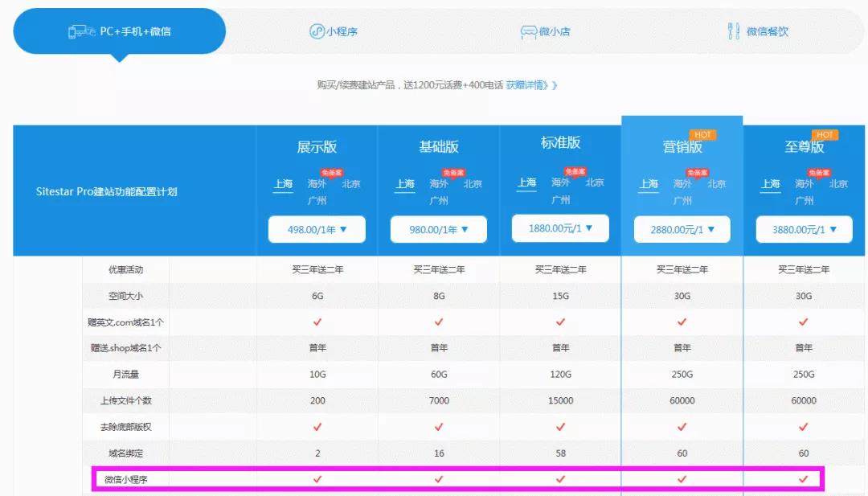Select 广州 under 营销版
Viewport: 868px width, 496px height.
pyautogui.click(x=682, y=200)
